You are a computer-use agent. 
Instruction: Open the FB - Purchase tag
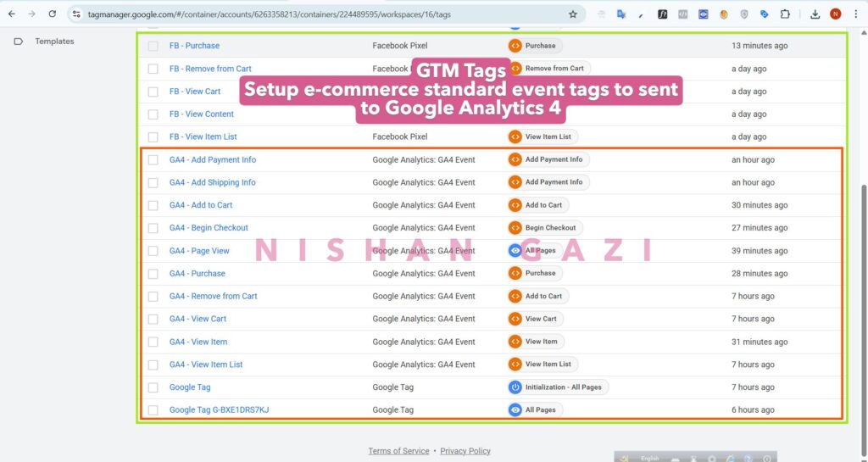click(194, 46)
